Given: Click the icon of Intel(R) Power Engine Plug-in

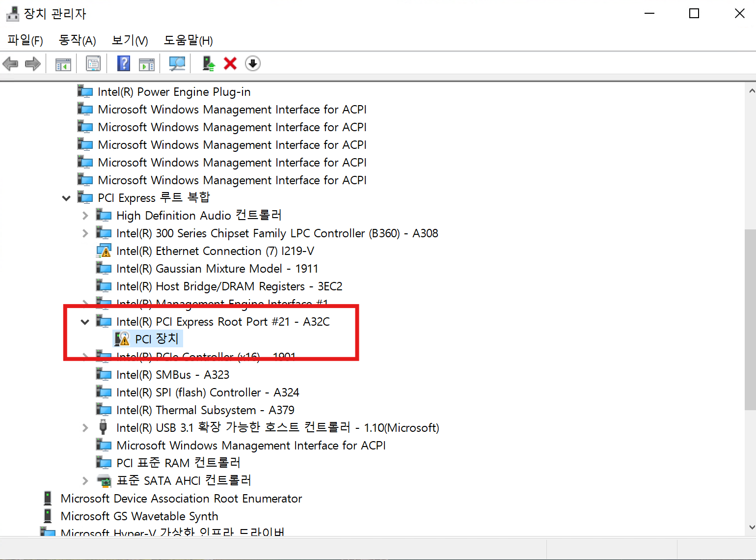Looking at the screenshot, I should 85,91.
